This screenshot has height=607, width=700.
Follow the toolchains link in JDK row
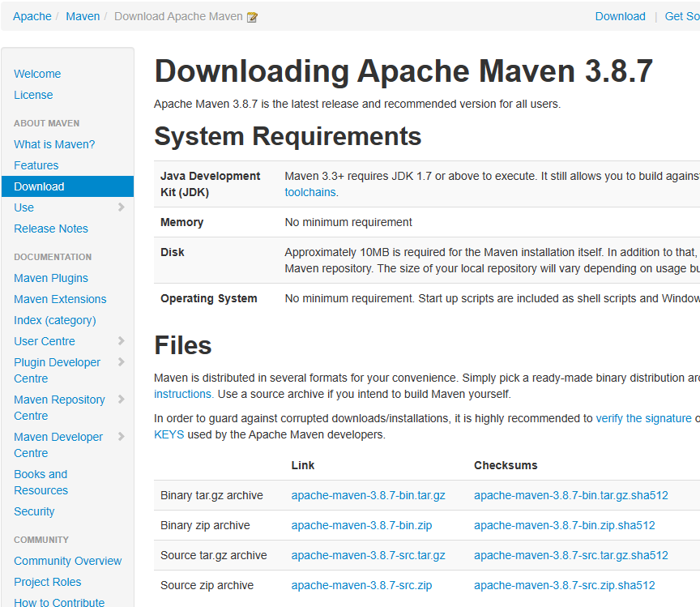coord(310,192)
